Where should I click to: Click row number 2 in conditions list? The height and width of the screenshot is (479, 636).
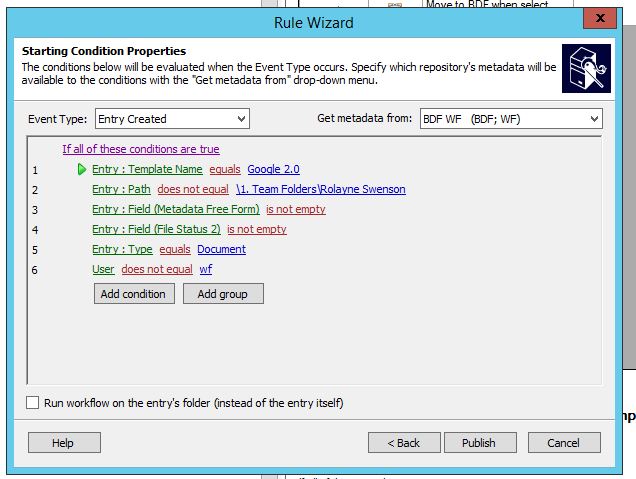[x=35, y=190]
